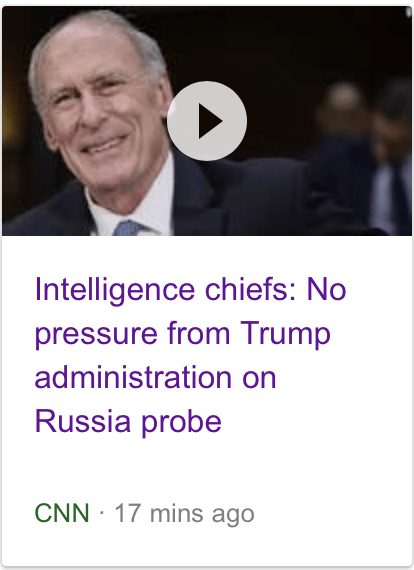The height and width of the screenshot is (570, 414).
Task: Click the 'Russia probe' headline text
Action: click(128, 422)
